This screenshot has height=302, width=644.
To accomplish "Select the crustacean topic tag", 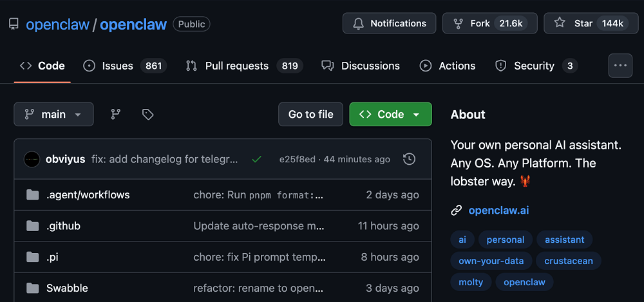I will click(x=569, y=261).
